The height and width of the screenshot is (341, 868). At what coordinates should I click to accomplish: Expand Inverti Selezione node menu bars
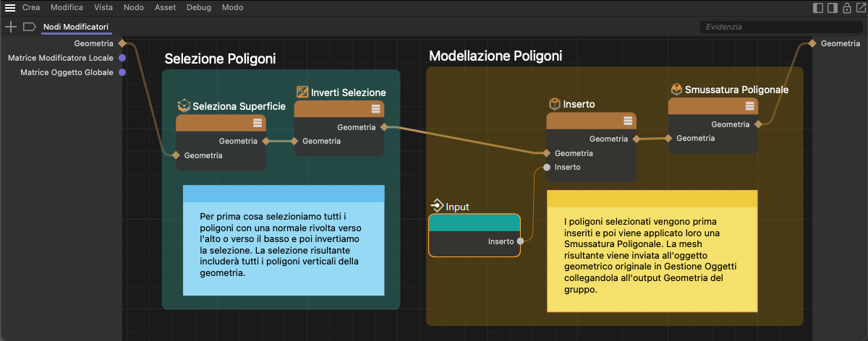(x=376, y=109)
